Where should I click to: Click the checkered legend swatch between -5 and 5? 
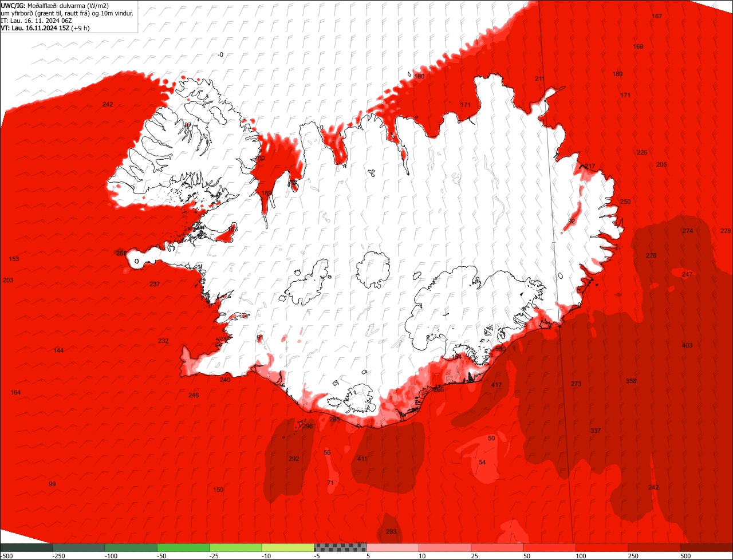click(340, 547)
